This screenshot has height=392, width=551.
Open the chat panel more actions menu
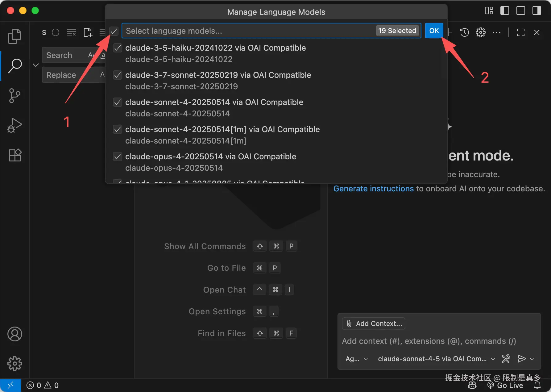click(x=497, y=32)
